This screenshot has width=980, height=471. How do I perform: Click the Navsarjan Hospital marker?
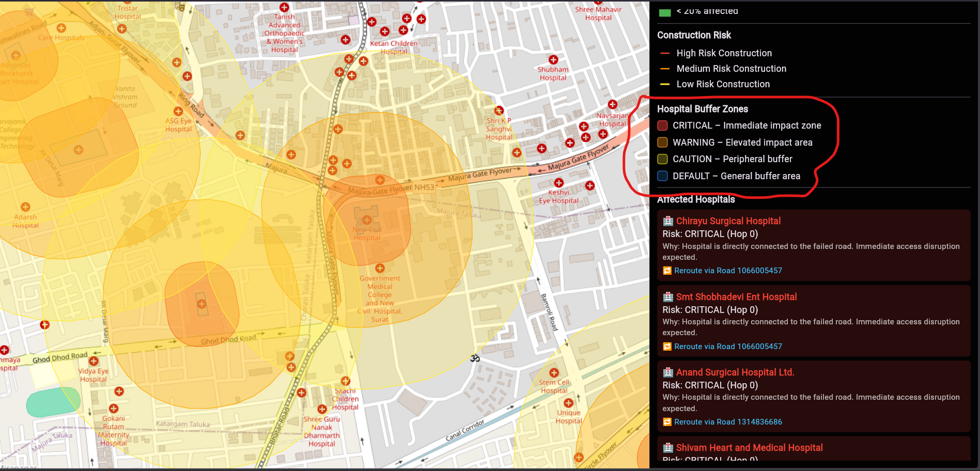click(612, 104)
